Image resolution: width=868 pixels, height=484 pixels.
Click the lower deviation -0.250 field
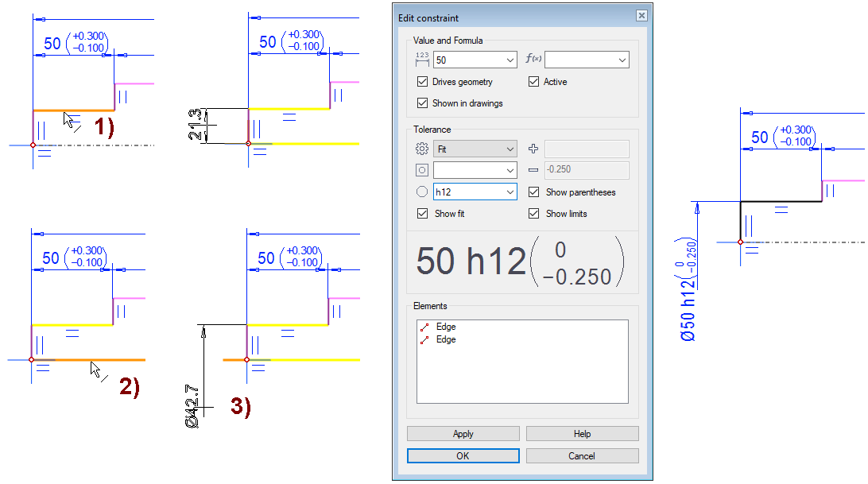coord(587,170)
